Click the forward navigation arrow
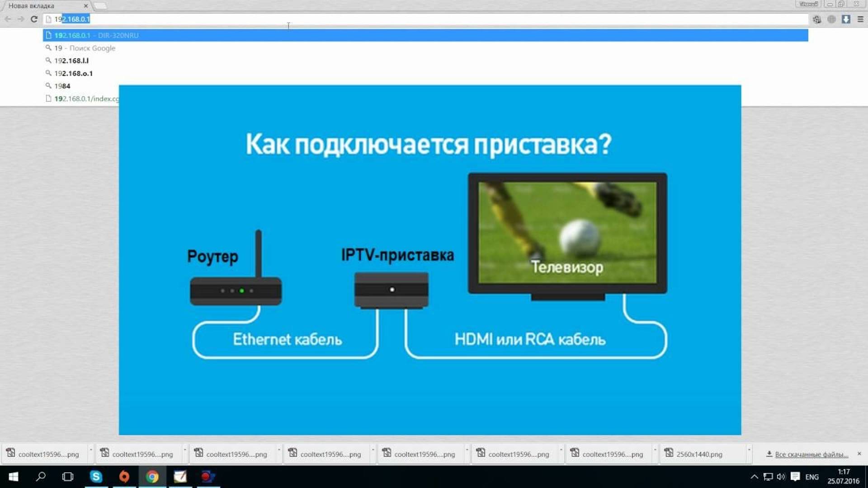 (20, 19)
